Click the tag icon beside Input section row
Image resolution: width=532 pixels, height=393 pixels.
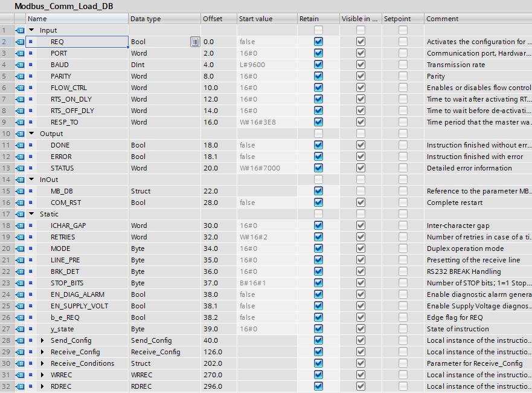tap(19, 30)
